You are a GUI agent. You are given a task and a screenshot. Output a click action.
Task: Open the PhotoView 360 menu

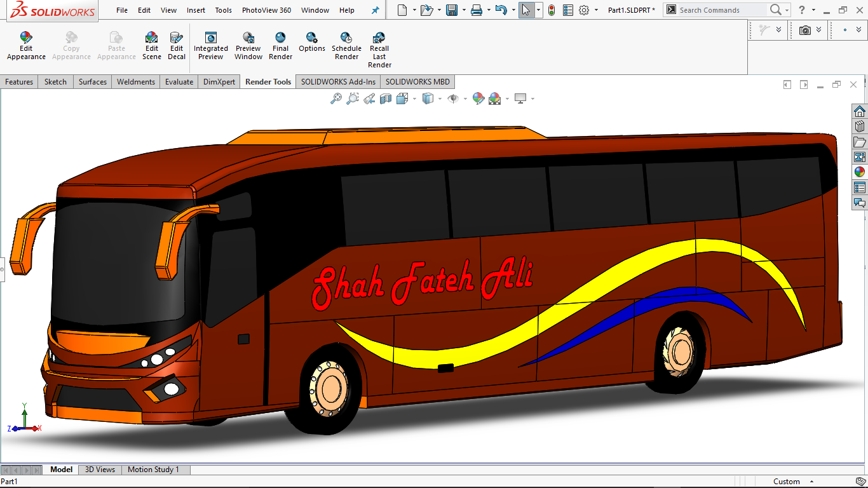click(x=266, y=10)
